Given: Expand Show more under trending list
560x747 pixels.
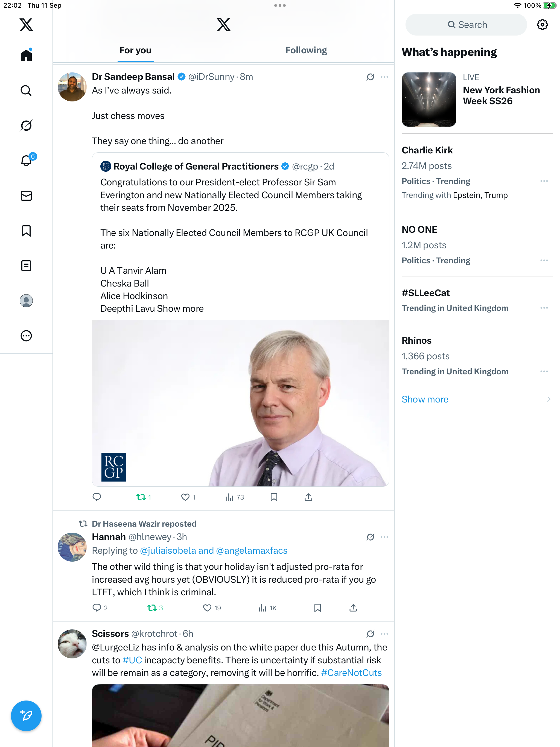Looking at the screenshot, I should point(425,399).
